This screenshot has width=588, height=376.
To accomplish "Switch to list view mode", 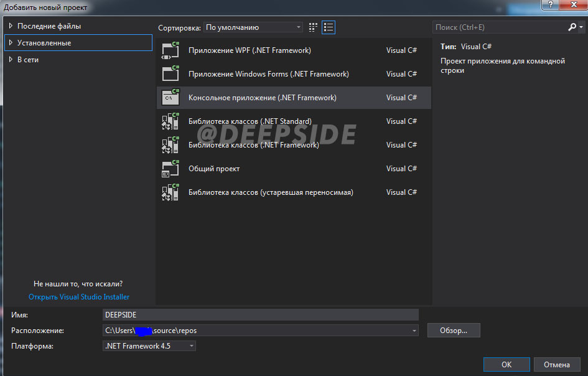I will [329, 27].
